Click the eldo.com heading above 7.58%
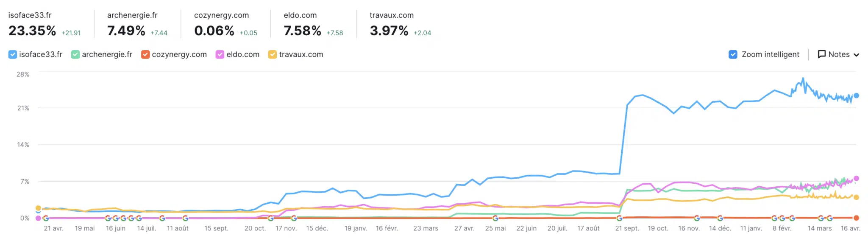Image resolution: width=868 pixels, height=244 pixels. tap(300, 15)
